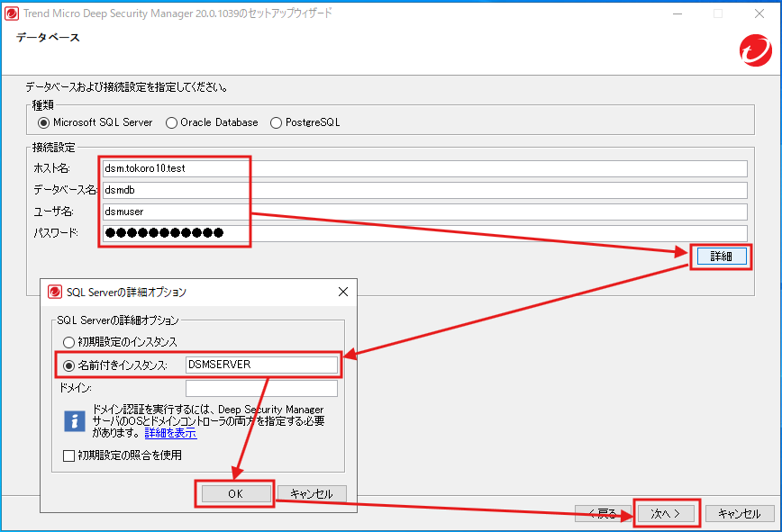The image size is (782, 532).
Task: Click the named instance field DSMSERVER
Action: (x=261, y=365)
